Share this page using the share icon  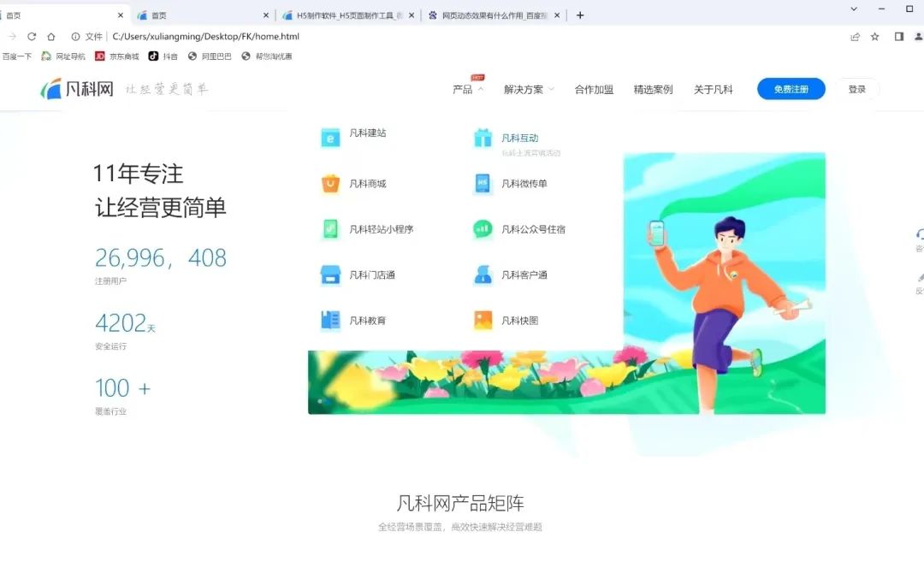[x=855, y=37]
